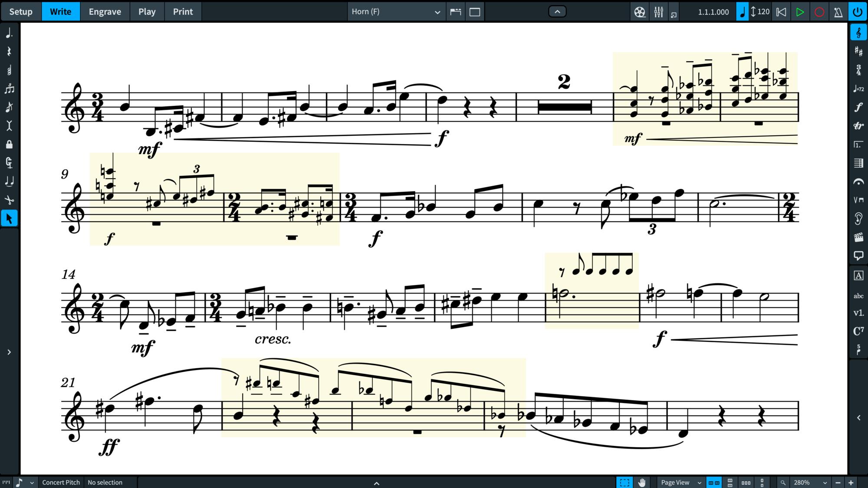Open the Key Signatures panel

pos(858,52)
